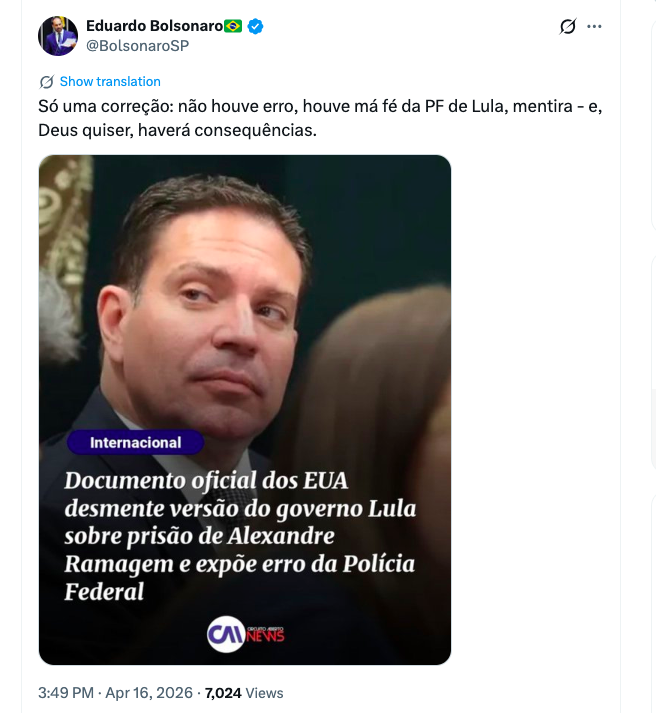Click the Eduardo Bolsonaro display name

153,26
